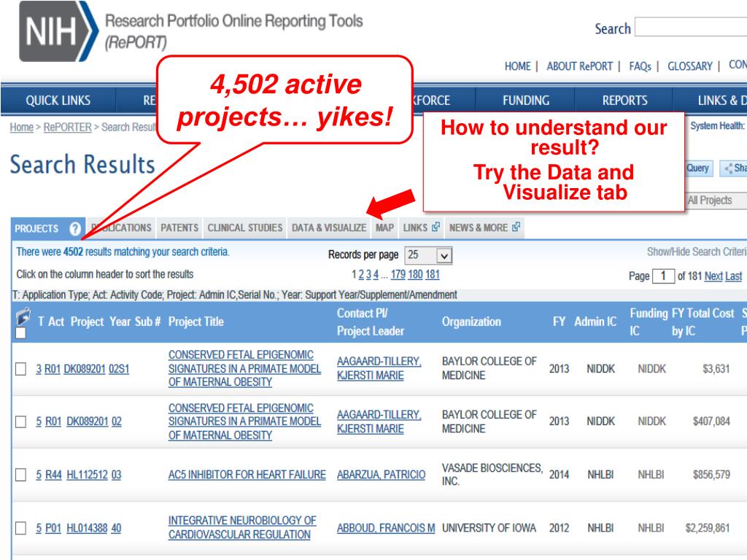The width and height of the screenshot is (747, 560).
Task: Click the Last page link
Action: coord(734,276)
